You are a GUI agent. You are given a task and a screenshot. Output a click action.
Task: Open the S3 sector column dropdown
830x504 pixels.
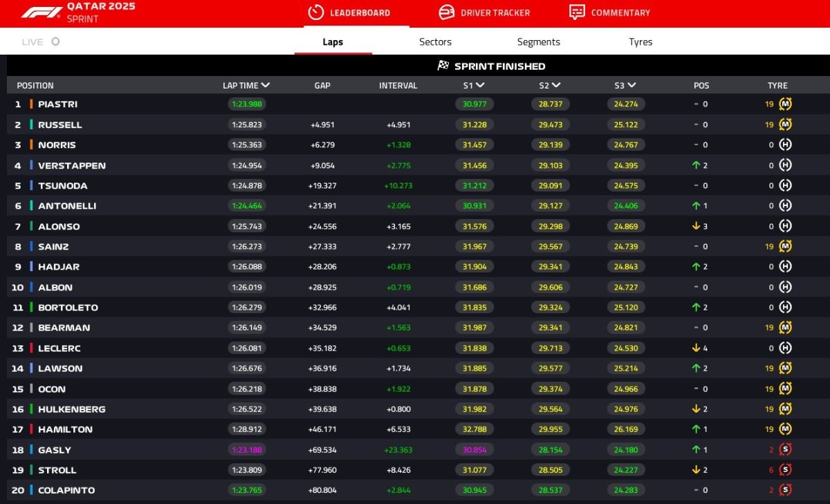pyautogui.click(x=631, y=86)
